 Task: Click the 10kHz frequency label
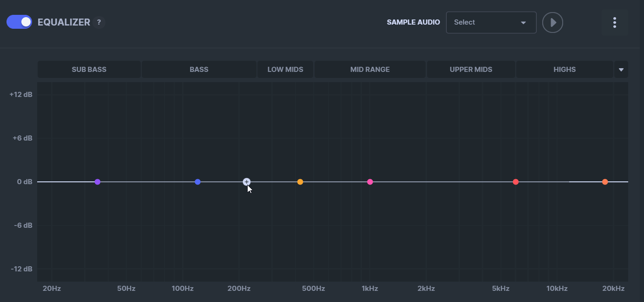coord(557,289)
